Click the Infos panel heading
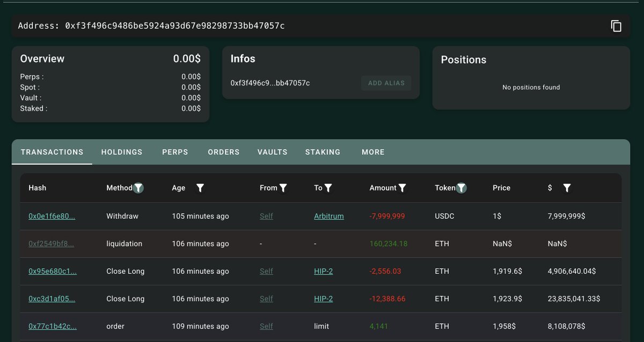This screenshot has width=644, height=342. coord(243,59)
